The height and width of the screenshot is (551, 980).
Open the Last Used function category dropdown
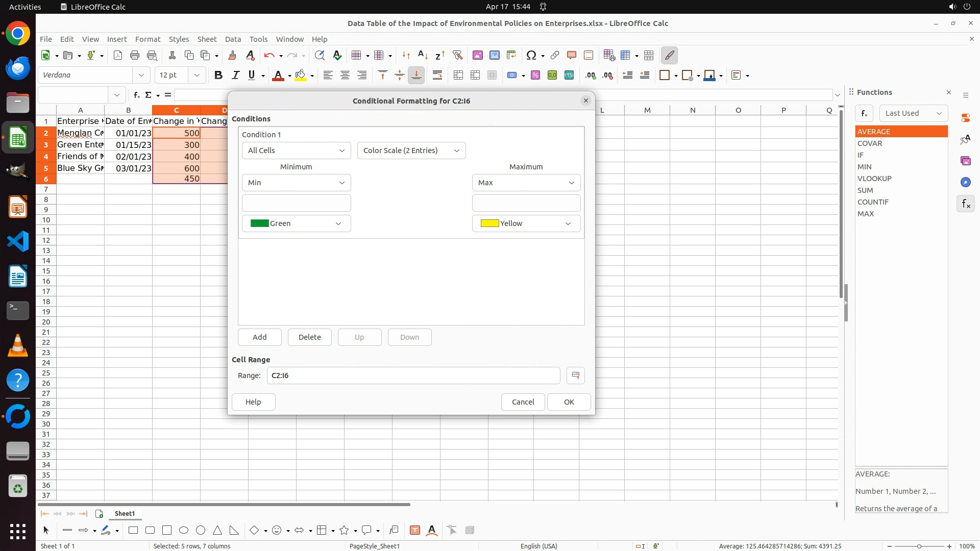click(x=913, y=113)
